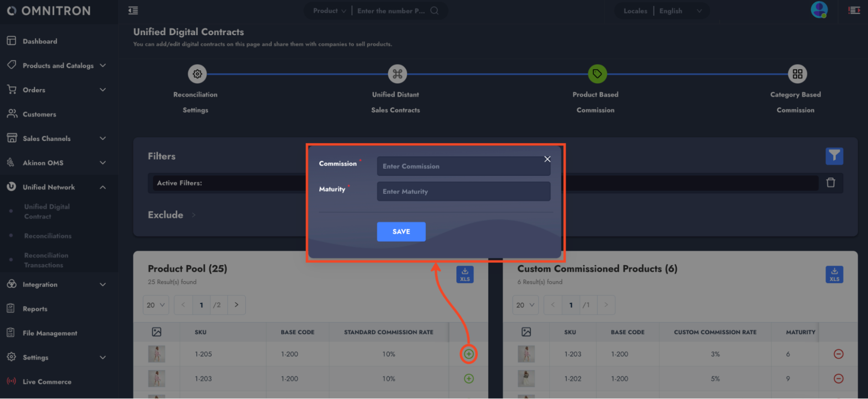Go to the Dashboard menu item
The width and height of the screenshot is (868, 399).
(x=40, y=41)
